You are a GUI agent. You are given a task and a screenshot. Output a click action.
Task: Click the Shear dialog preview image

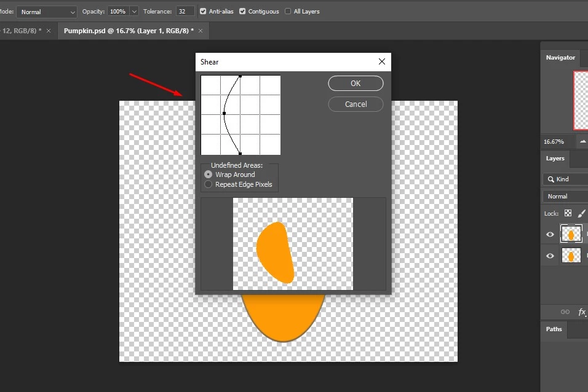293,243
